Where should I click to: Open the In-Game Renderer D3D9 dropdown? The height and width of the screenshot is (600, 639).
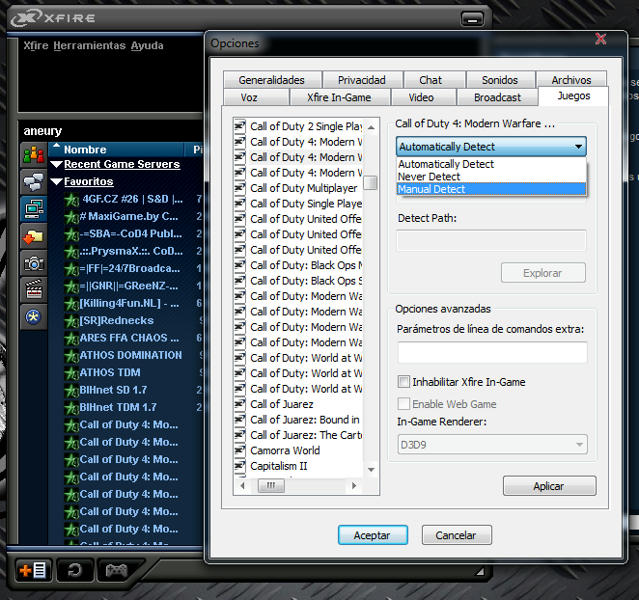[492, 444]
